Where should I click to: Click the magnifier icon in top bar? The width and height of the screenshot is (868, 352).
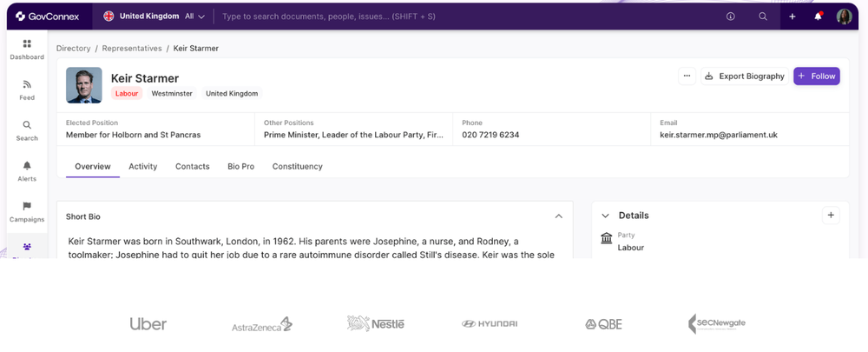(763, 16)
